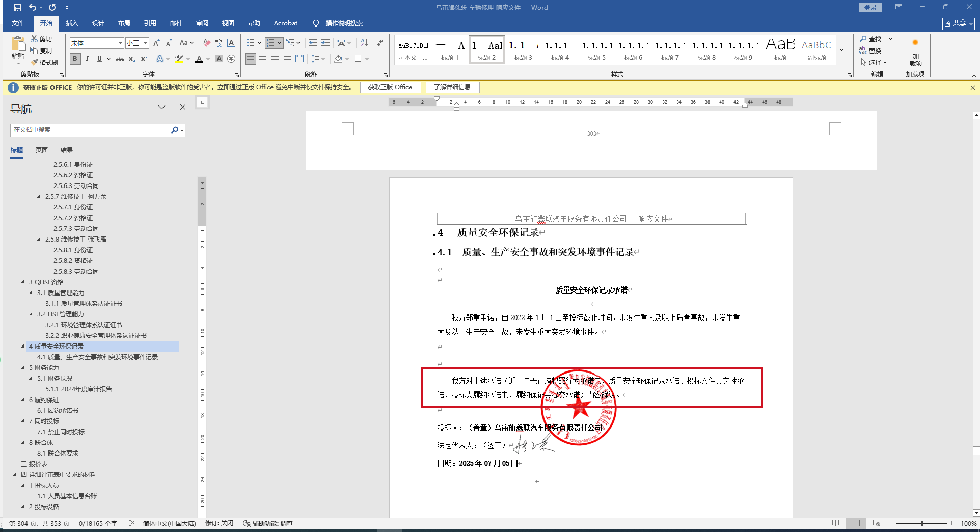Open ribbon display options icon
Screen dimensions: 980x532
(899, 7)
